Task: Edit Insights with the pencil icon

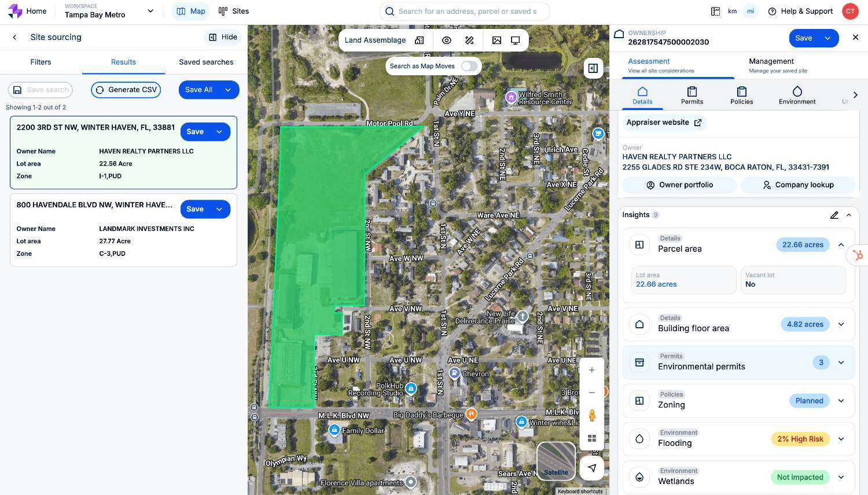Action: (834, 215)
